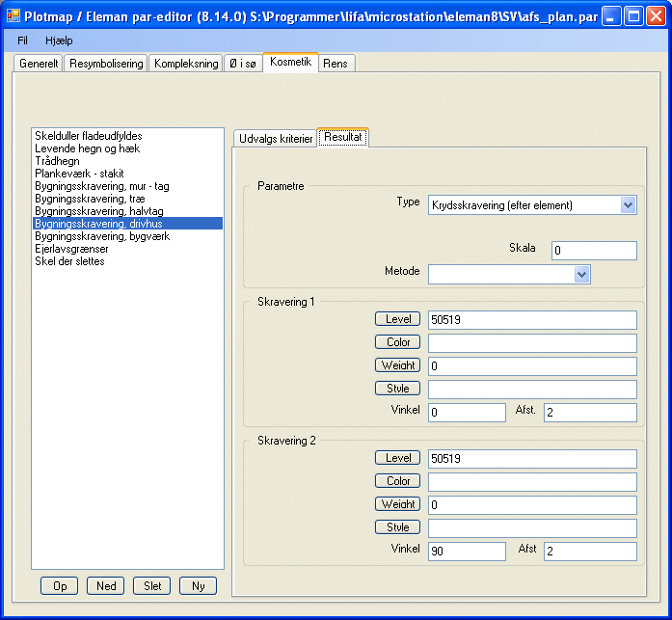This screenshot has width=672, height=620.
Task: Select 'Skelduller fladeudfyldes' in the list
Action: [127, 136]
